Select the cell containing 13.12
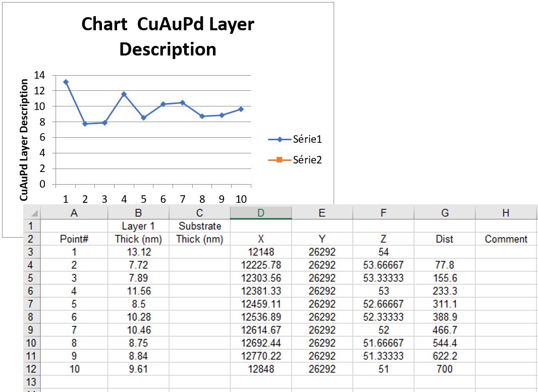The height and width of the screenshot is (392, 538). [138, 252]
